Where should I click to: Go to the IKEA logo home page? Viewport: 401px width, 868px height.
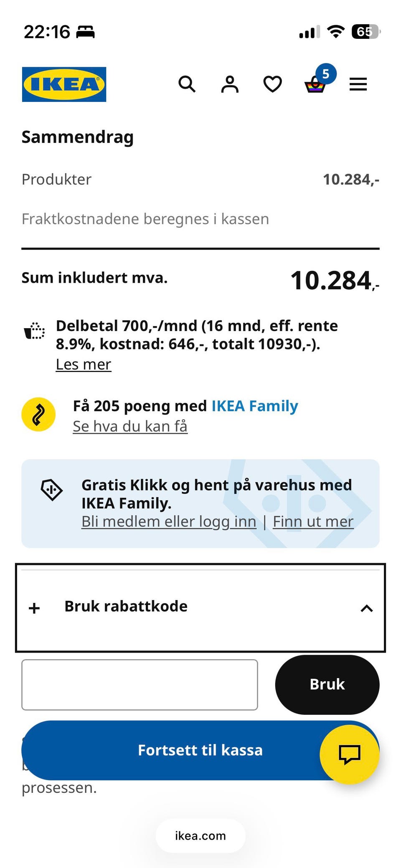(64, 84)
